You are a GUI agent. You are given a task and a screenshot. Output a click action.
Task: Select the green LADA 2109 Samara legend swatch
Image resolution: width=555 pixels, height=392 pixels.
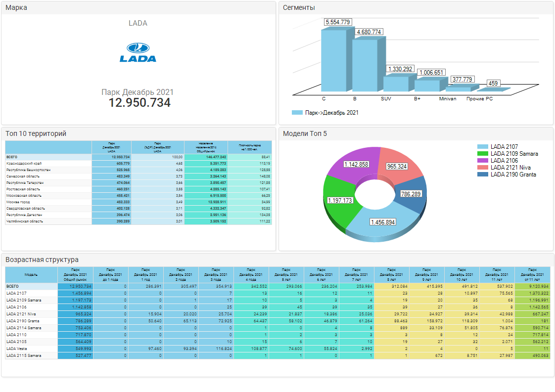(483, 154)
